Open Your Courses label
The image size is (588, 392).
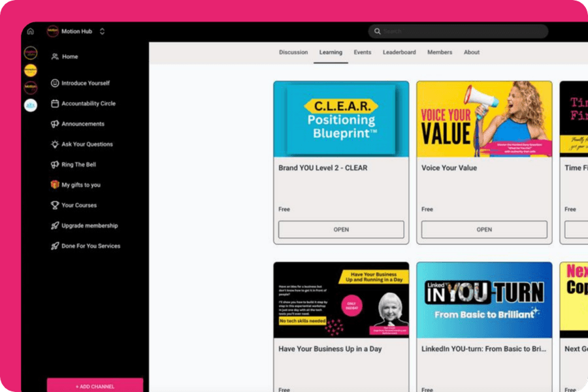point(79,205)
